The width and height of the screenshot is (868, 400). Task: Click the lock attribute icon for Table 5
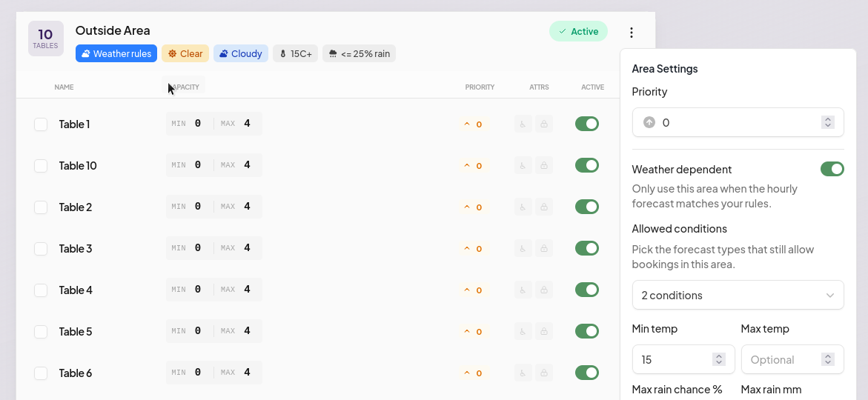[x=544, y=331]
